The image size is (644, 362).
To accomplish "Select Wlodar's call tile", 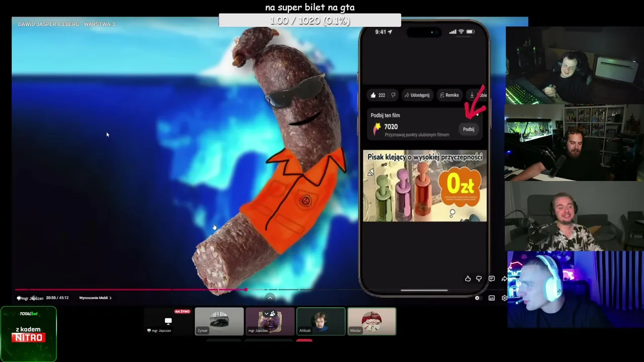I will 372,322.
